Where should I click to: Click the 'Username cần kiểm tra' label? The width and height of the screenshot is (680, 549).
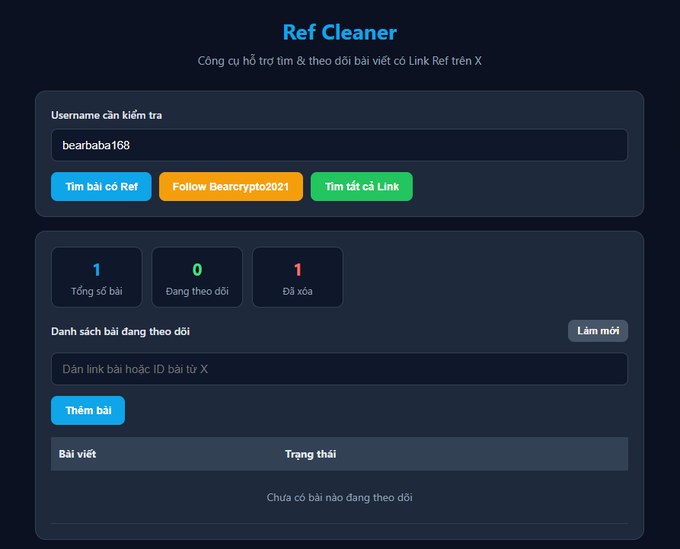(x=107, y=115)
